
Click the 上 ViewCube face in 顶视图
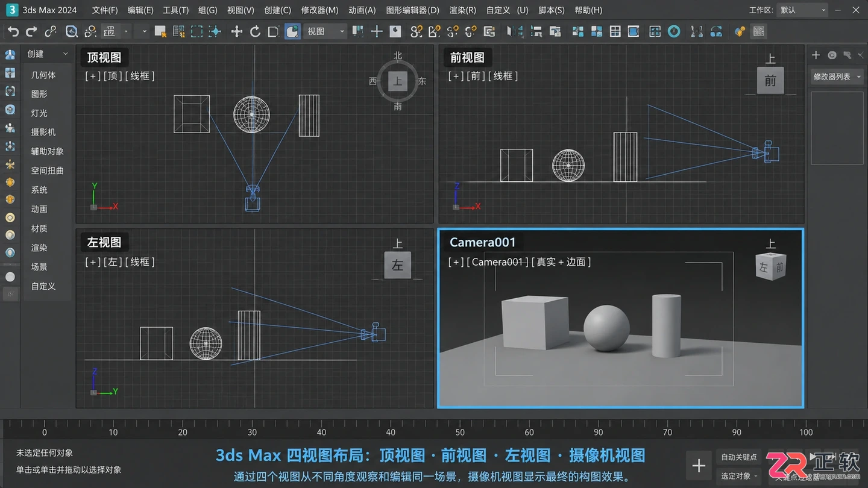coord(397,81)
